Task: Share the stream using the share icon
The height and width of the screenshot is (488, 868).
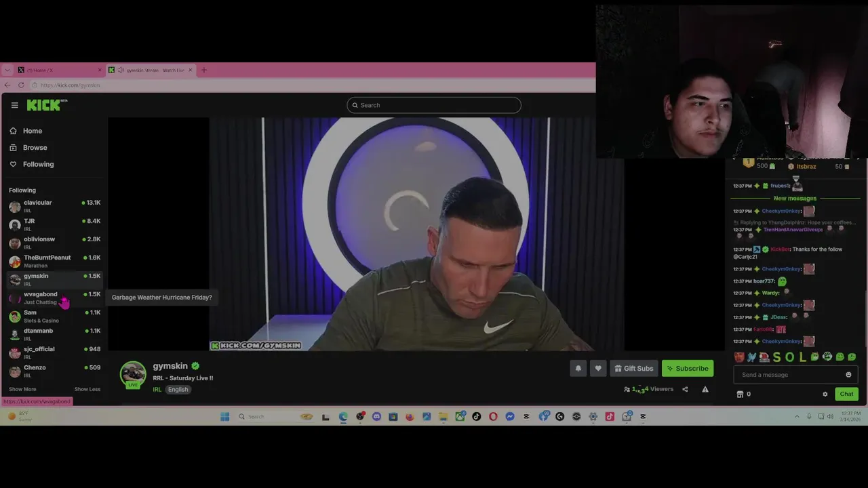Action: click(x=685, y=389)
